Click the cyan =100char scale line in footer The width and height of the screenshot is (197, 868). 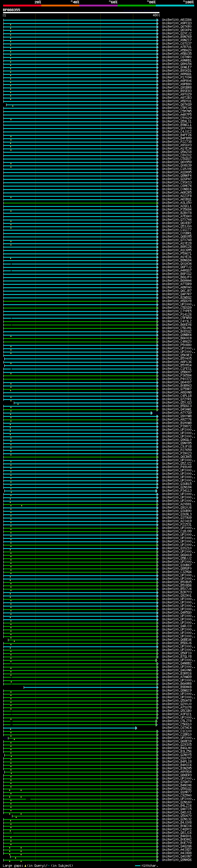pos(138,866)
